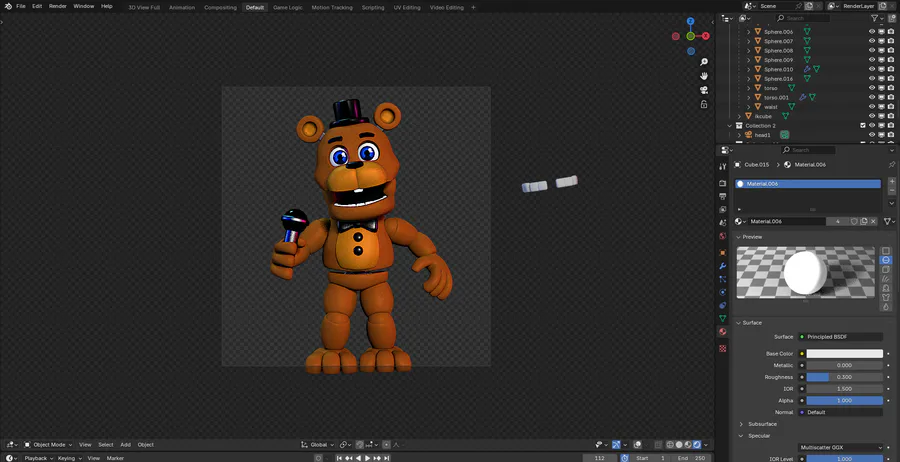Open the Global transform orientation dropdown
The width and height of the screenshot is (900, 462).
[x=318, y=445]
